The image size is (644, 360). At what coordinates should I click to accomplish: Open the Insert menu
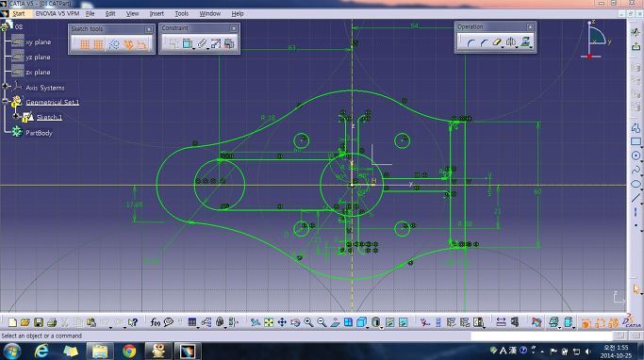[x=157, y=13]
